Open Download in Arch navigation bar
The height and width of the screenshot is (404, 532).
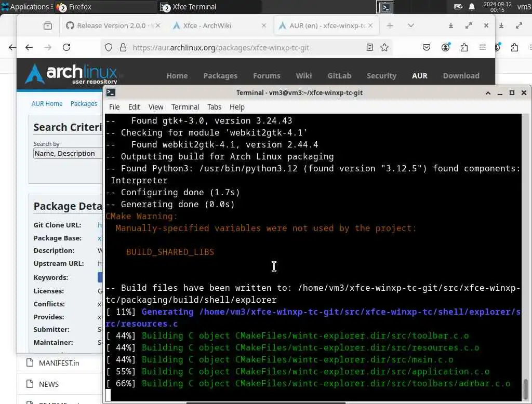tap(461, 76)
